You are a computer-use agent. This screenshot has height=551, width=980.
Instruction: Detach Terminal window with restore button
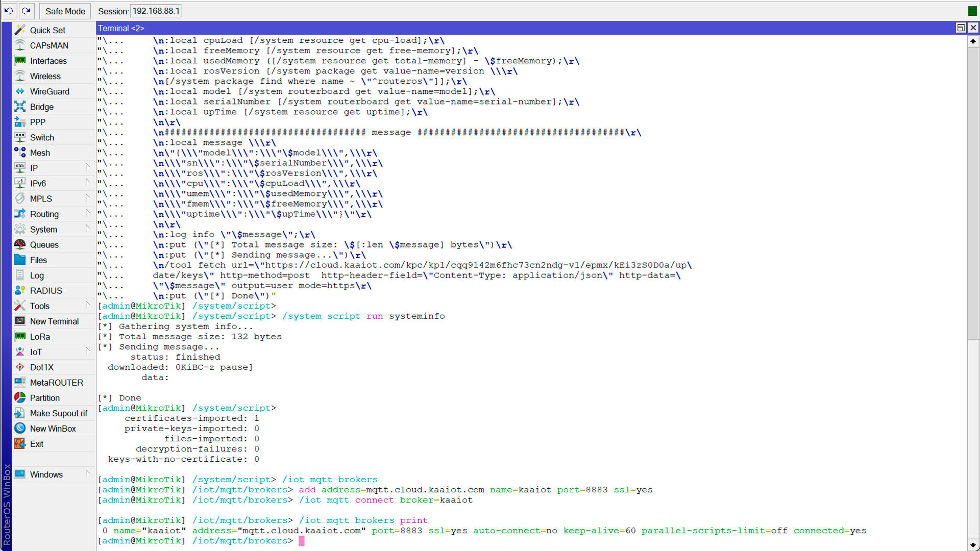[x=960, y=28]
